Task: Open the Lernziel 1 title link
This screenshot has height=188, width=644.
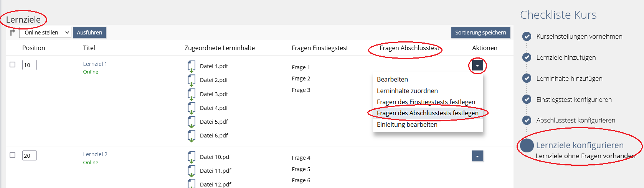Action: click(x=95, y=64)
